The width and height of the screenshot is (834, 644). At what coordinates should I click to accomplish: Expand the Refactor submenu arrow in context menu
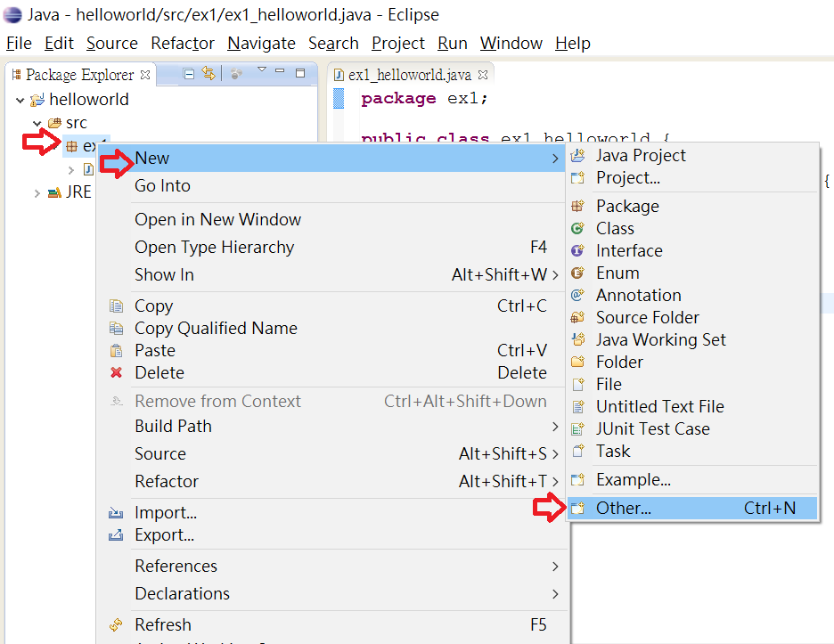[555, 482]
